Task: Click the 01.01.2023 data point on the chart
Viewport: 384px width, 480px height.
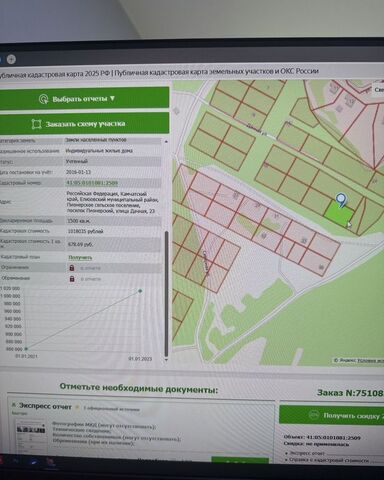Action: (140, 291)
